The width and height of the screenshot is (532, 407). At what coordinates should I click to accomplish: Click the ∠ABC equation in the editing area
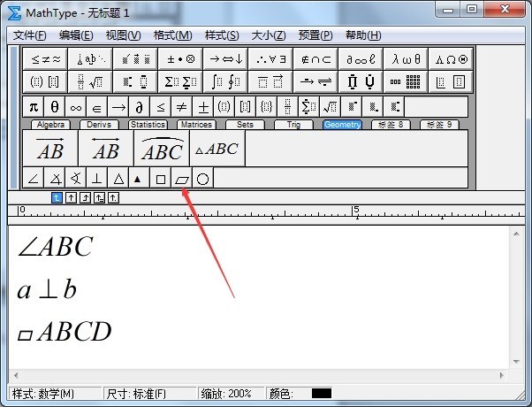[55, 247]
